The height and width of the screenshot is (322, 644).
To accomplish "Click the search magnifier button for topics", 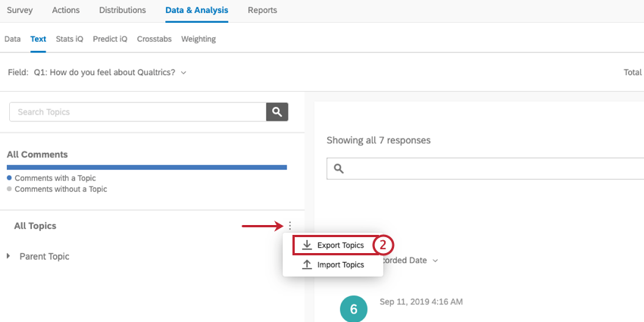I will point(277,112).
